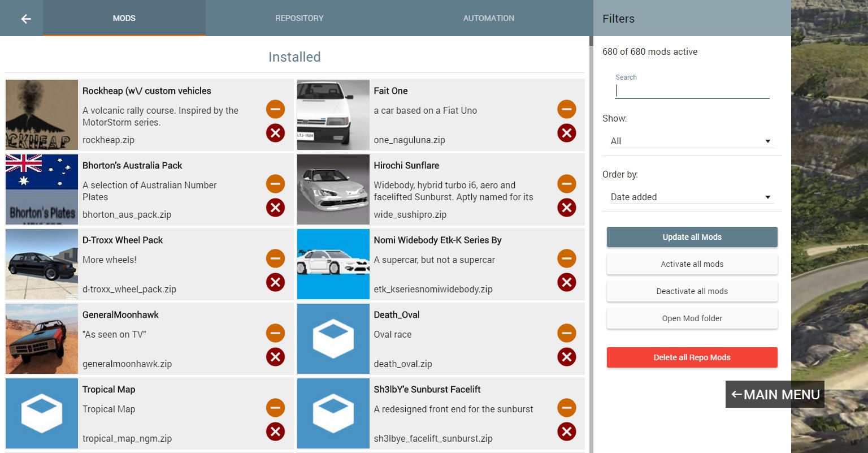Toggle GeneralMoonhawk mod off
This screenshot has width=868, height=453.
pyautogui.click(x=275, y=333)
